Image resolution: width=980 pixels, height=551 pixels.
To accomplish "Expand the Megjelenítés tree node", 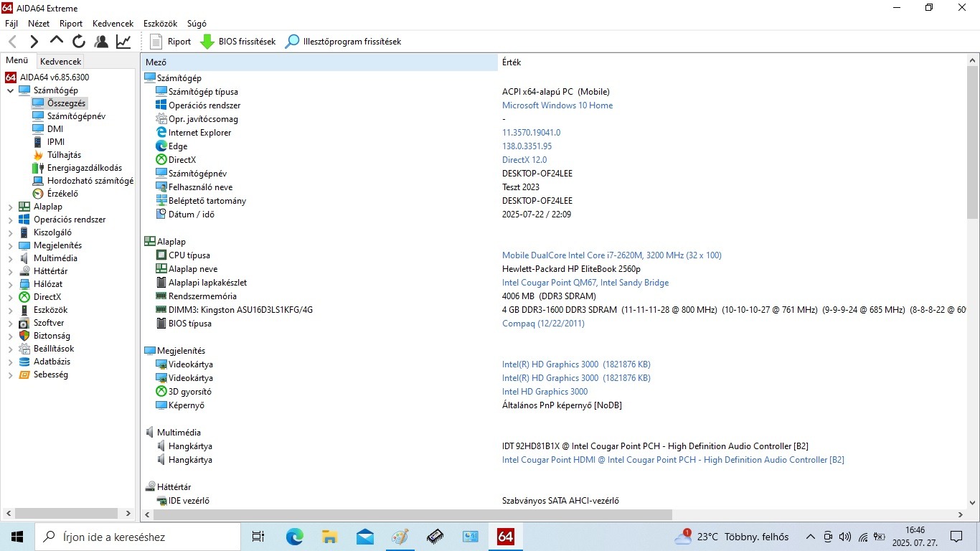I will tap(10, 245).
